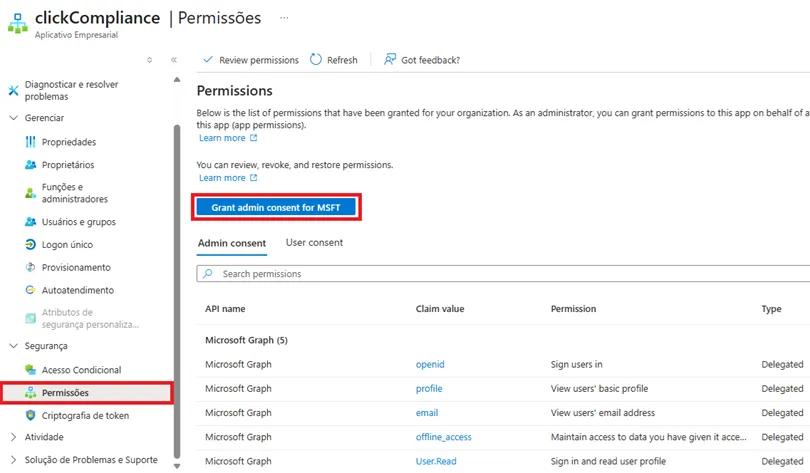Sort by the API name column header

tap(225, 309)
